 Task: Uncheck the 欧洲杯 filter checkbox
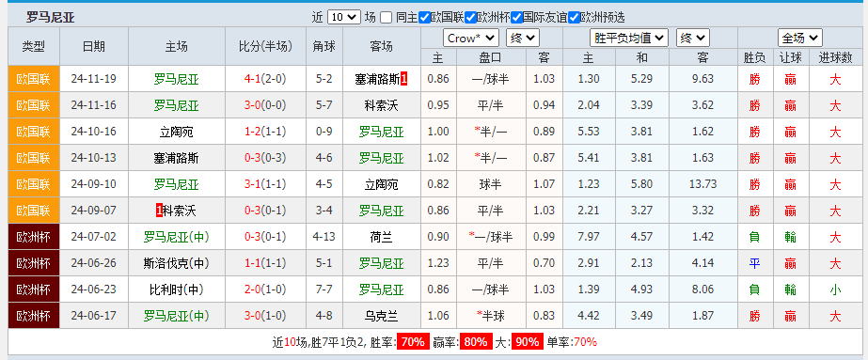(x=470, y=17)
